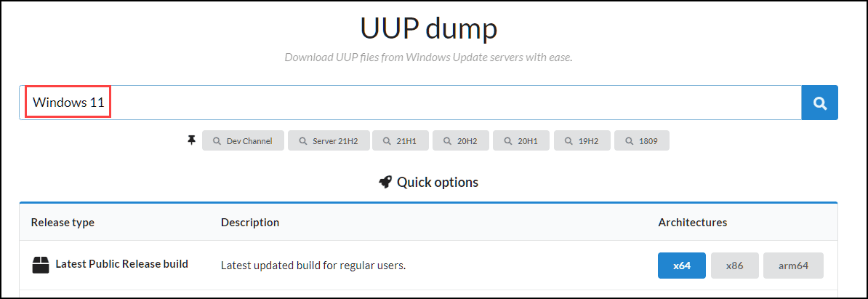Viewport: 868px width, 299px height.
Task: Choose the 1809 quick search tag
Action: tap(641, 141)
